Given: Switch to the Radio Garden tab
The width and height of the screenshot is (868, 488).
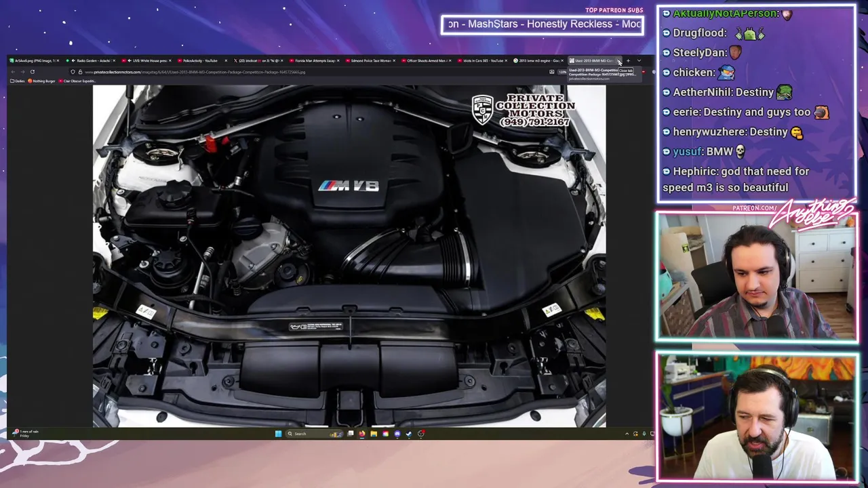Looking at the screenshot, I should tap(90, 60).
